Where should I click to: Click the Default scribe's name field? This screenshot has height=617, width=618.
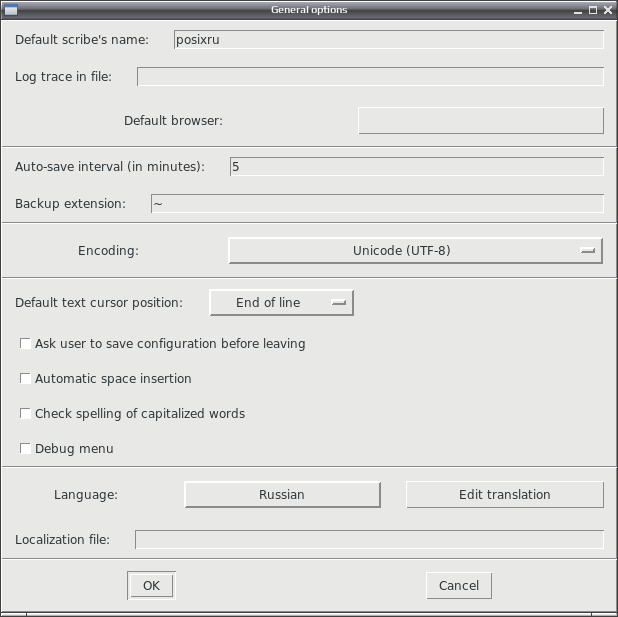coord(389,39)
